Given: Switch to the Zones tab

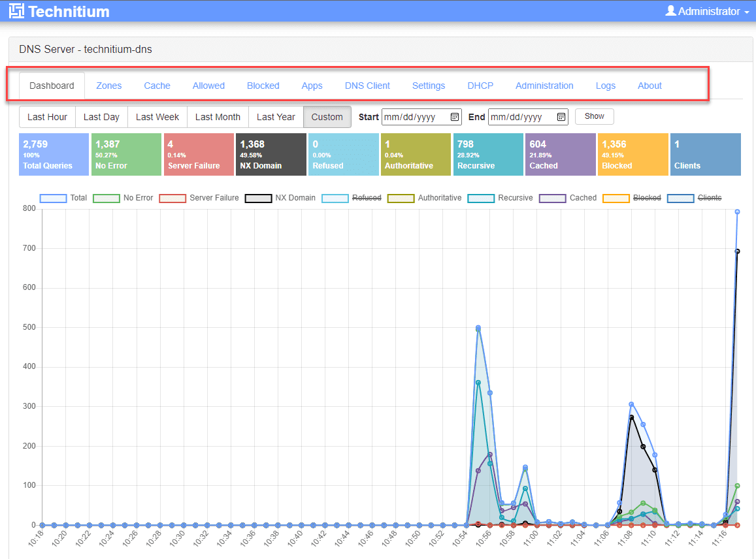Looking at the screenshot, I should pos(109,86).
